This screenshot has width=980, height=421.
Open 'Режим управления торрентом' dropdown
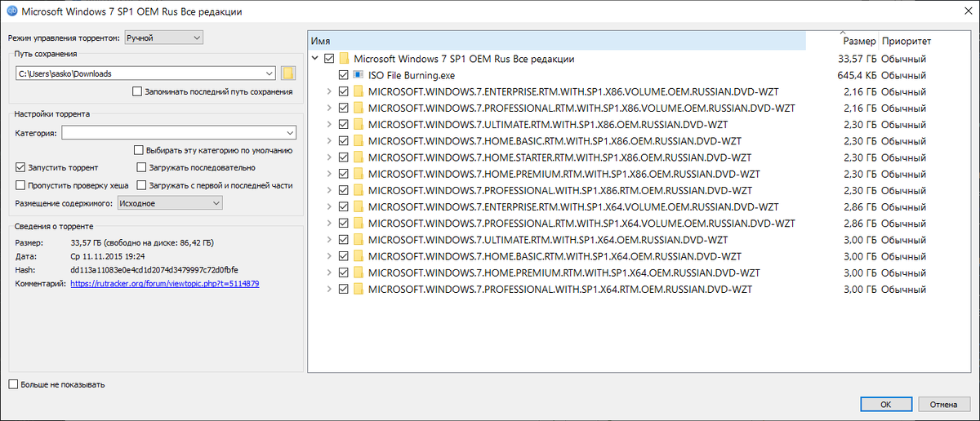click(x=163, y=37)
